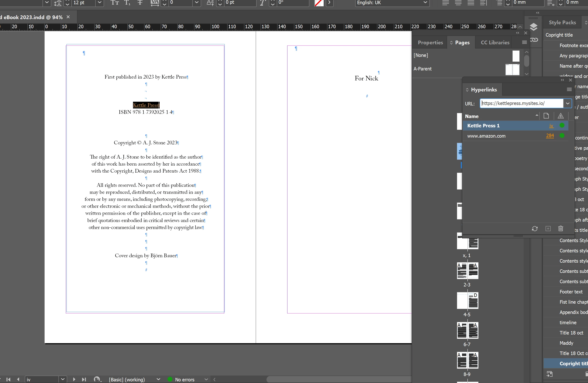
Task: Open the Links panel chain icon
Action: [x=534, y=40]
